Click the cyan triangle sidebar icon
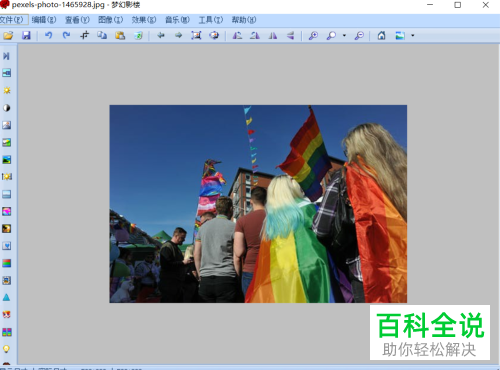This screenshot has width=500, height=370. (7, 297)
